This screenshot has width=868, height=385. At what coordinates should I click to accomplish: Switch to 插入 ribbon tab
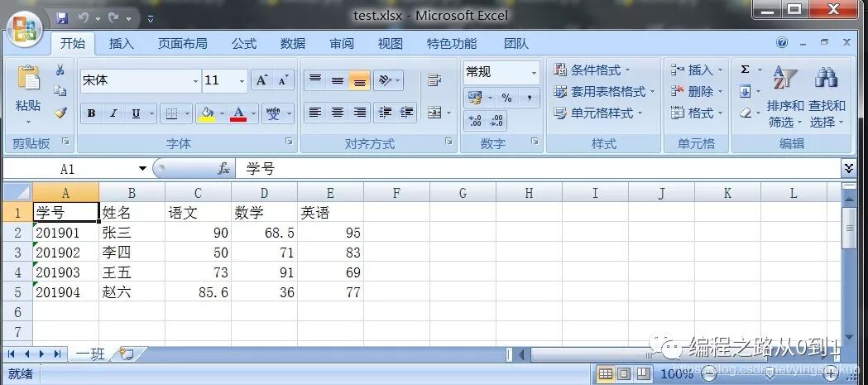click(x=122, y=43)
